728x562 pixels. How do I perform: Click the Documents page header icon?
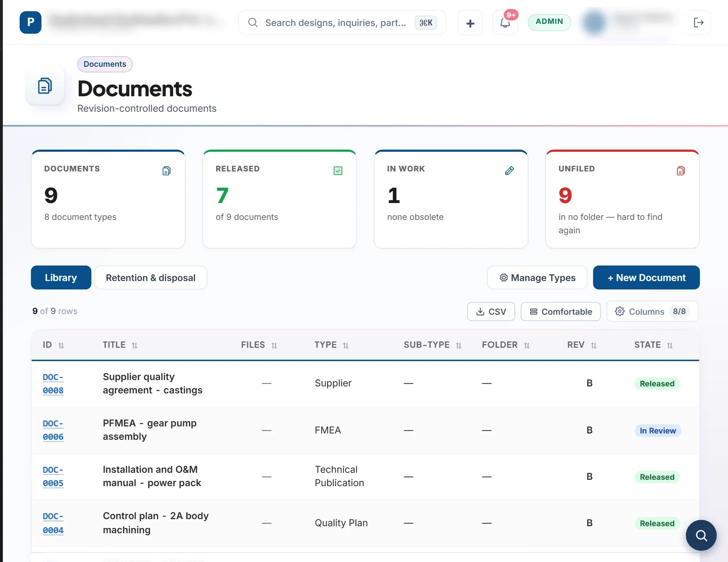(x=45, y=86)
